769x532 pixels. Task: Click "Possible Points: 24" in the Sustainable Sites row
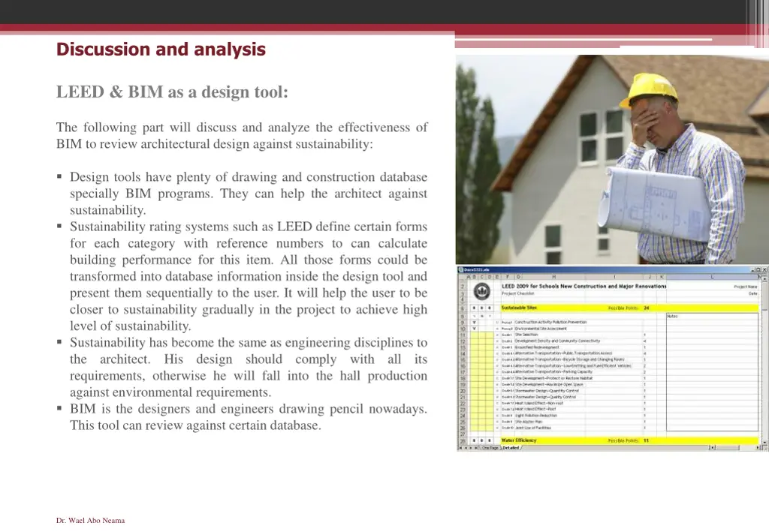coord(629,308)
